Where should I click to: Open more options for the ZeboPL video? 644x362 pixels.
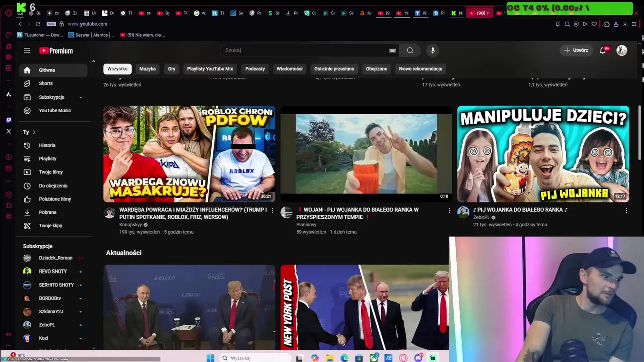pos(626,210)
